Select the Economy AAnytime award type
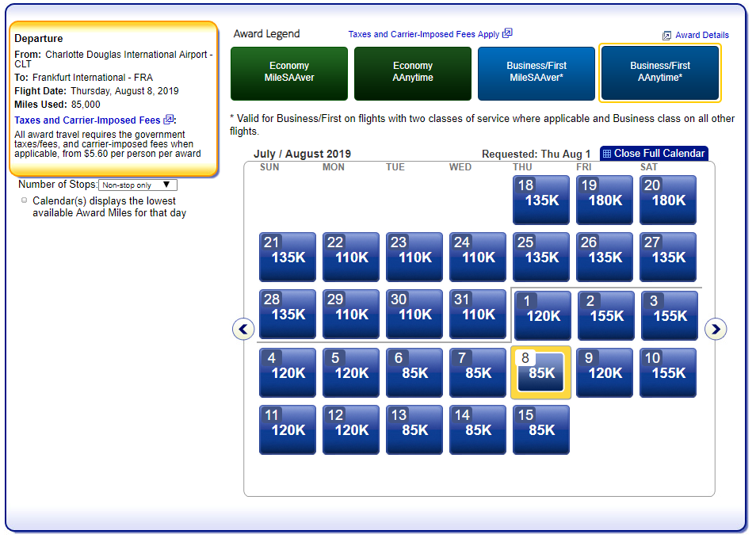Screen dimensions: 756x538 click(413, 73)
